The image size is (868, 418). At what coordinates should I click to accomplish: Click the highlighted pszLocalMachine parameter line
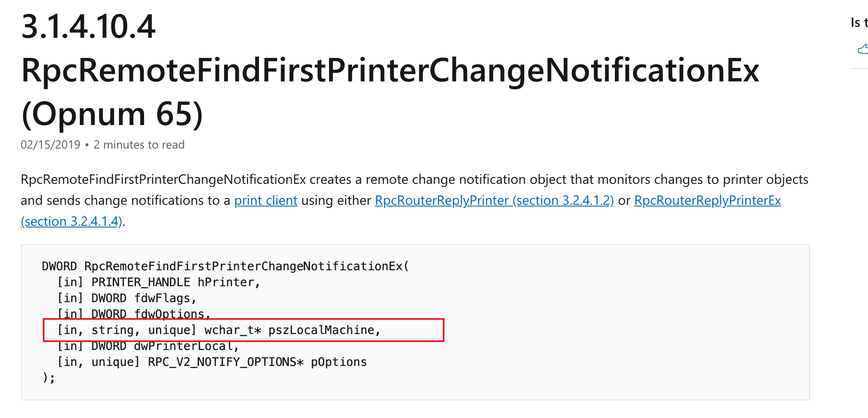click(x=219, y=330)
